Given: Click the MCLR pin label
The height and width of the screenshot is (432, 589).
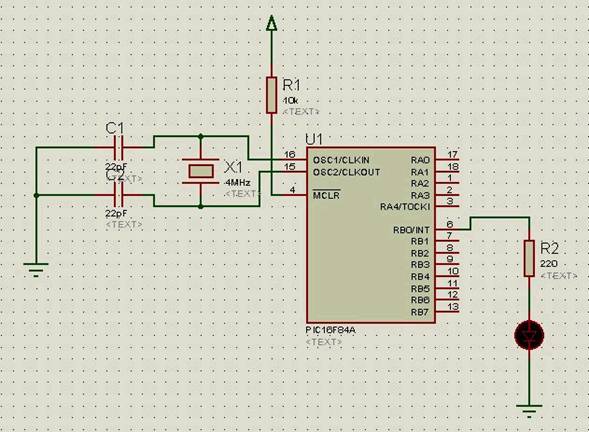Looking at the screenshot, I should click(x=326, y=195).
